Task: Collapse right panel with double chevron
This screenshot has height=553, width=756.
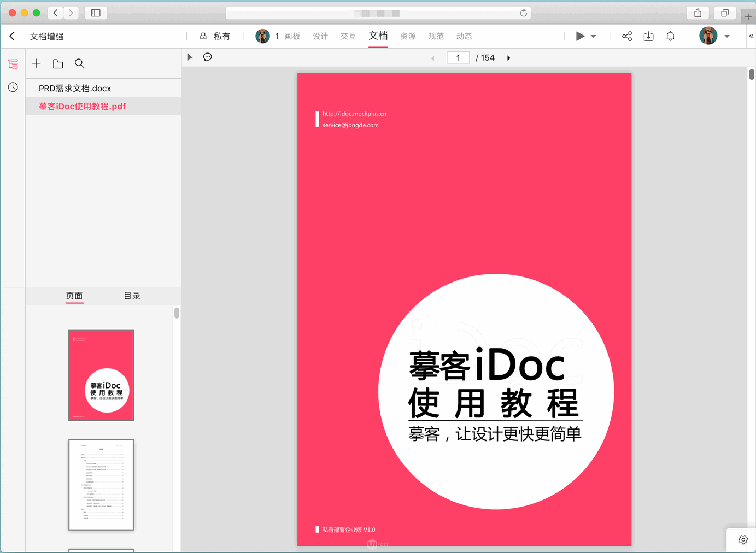Action: 751,36
